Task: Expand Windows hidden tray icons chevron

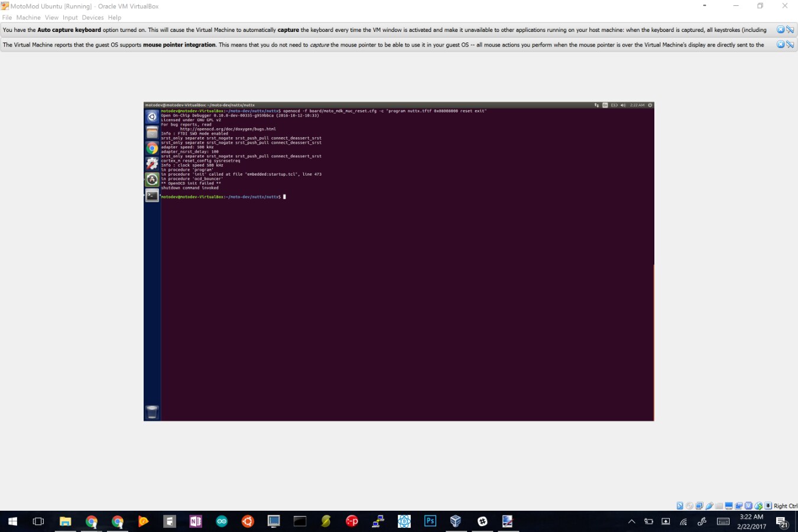Action: (631, 521)
